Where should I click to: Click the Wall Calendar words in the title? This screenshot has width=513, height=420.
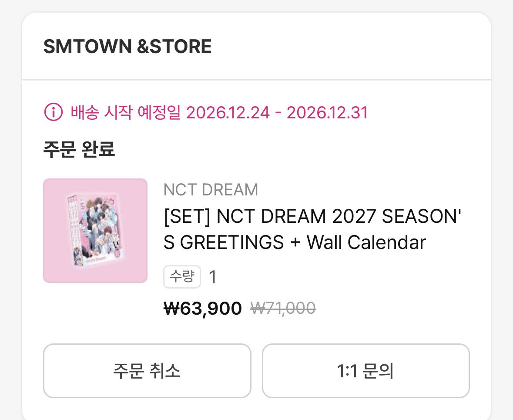[366, 242]
